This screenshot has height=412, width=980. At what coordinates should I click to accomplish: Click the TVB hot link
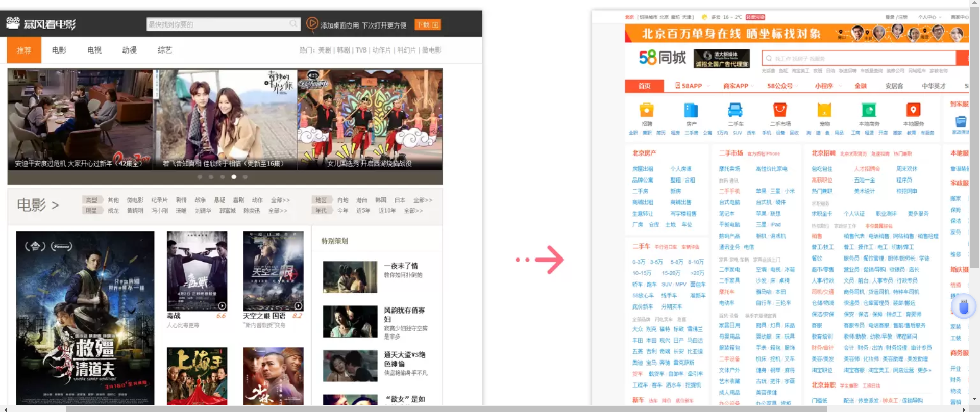[x=361, y=50]
